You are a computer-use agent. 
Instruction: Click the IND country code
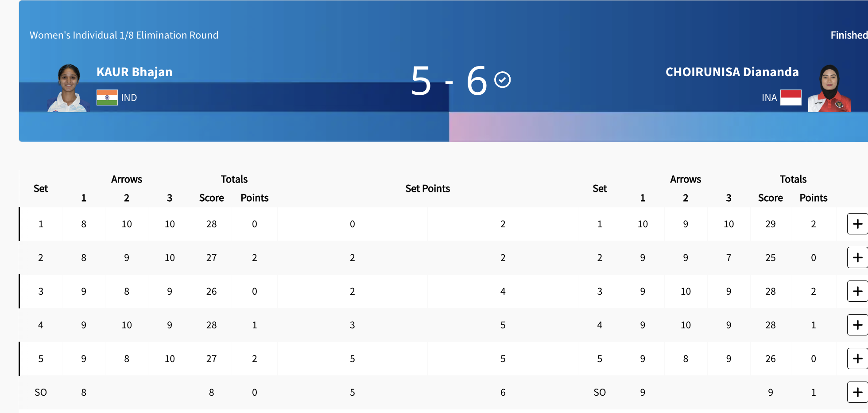click(x=129, y=97)
